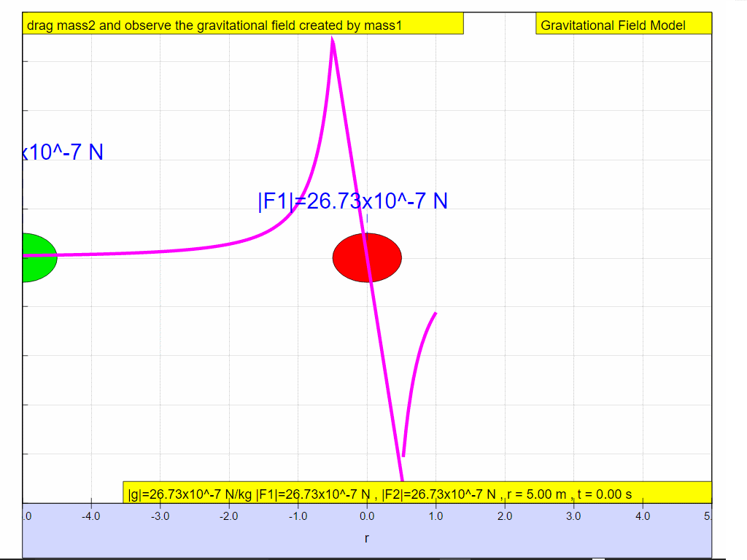Screen dimensions: 747x560
Task: Click the 1.0 axis tick label
Action: [x=436, y=516]
